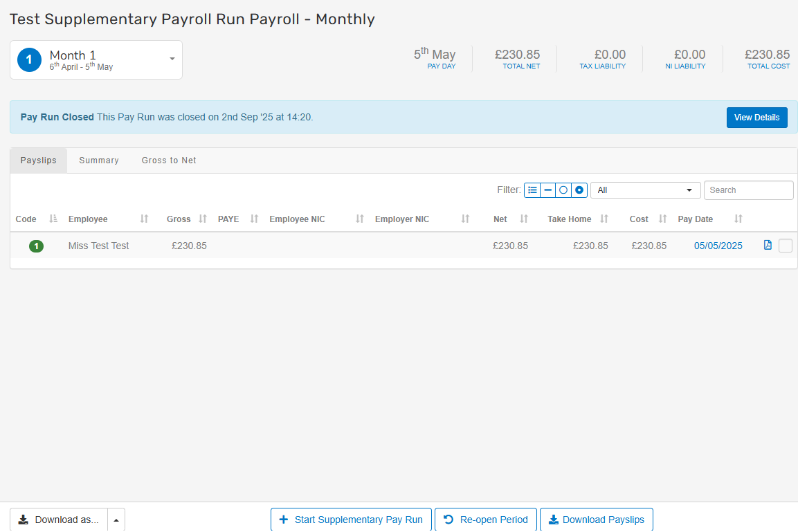Select the filled circle filter option
The width and height of the screenshot is (798, 532).
pos(579,190)
